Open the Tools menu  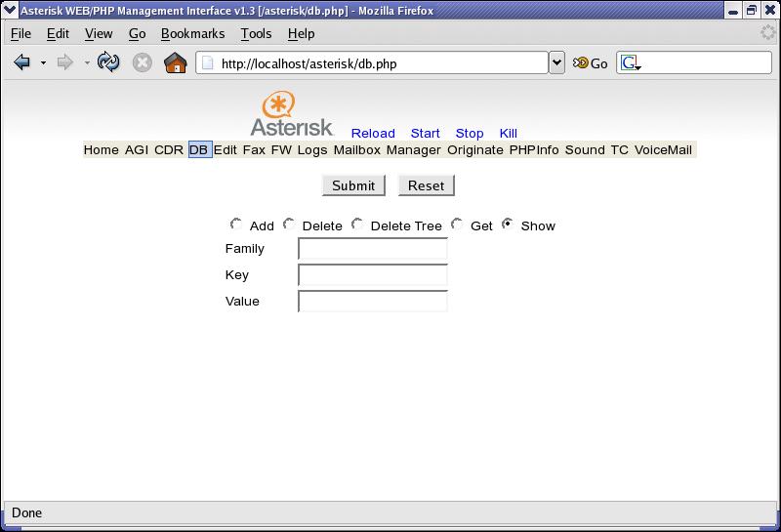(x=256, y=33)
